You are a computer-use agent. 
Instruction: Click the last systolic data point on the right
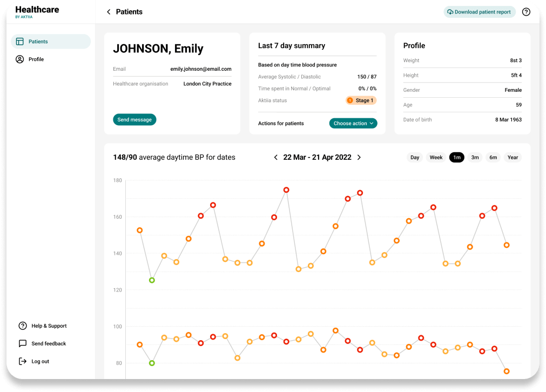pos(507,245)
